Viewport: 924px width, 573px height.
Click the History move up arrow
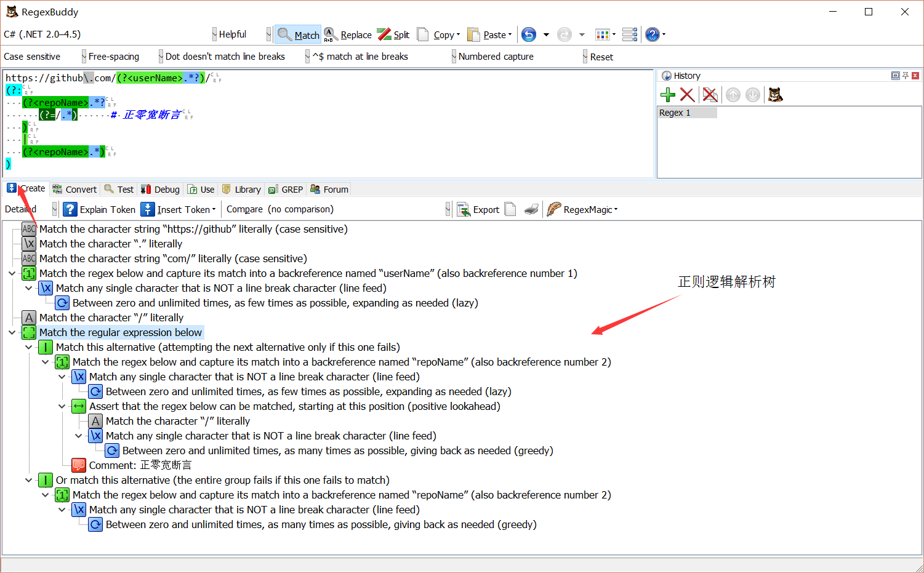pos(733,95)
